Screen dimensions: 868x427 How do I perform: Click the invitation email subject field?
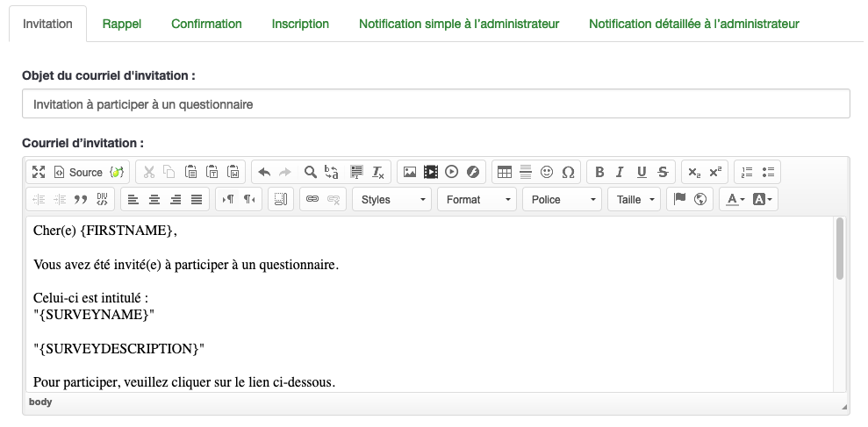click(435, 104)
